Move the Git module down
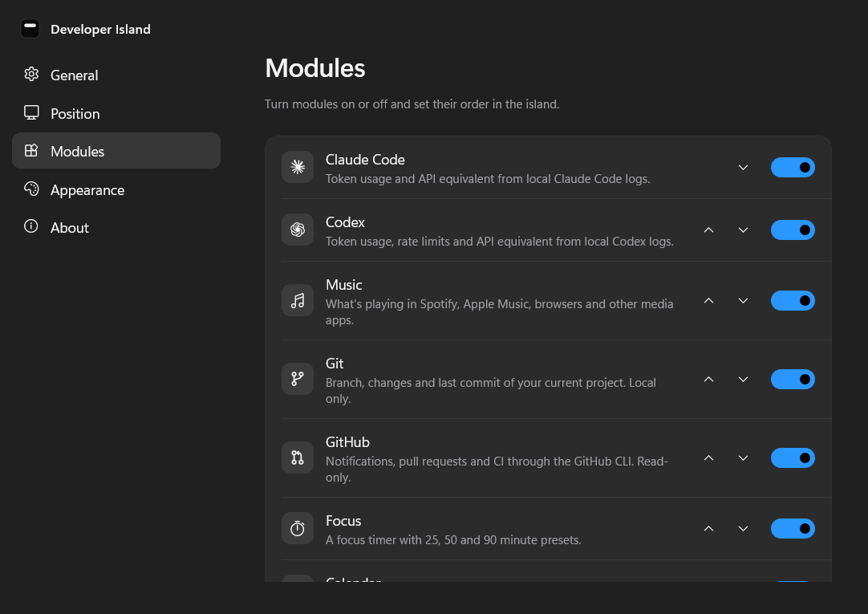 [744, 380]
